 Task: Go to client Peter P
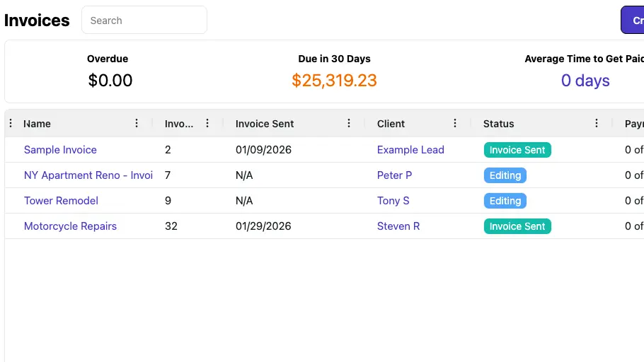click(x=394, y=175)
